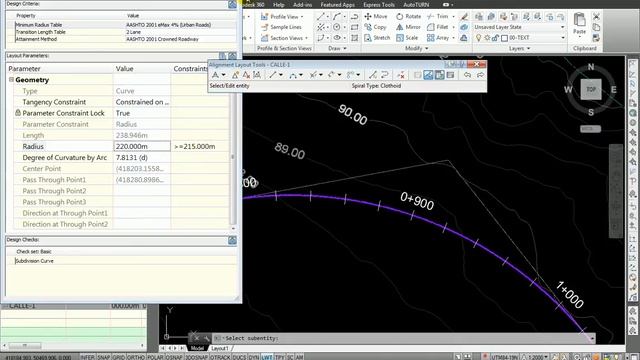This screenshot has width=640, height=360.
Task: Select the Scale tool
Action: tap(407, 38)
